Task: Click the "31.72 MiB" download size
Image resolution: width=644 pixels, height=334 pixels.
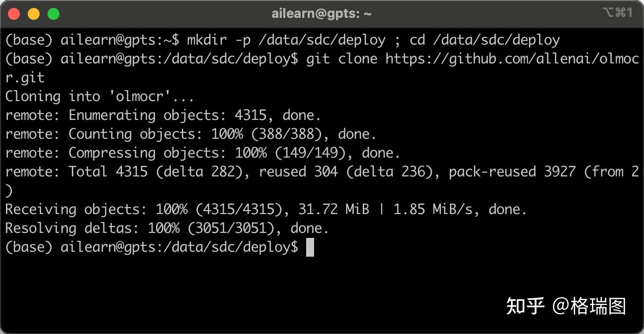Action: tap(333, 210)
